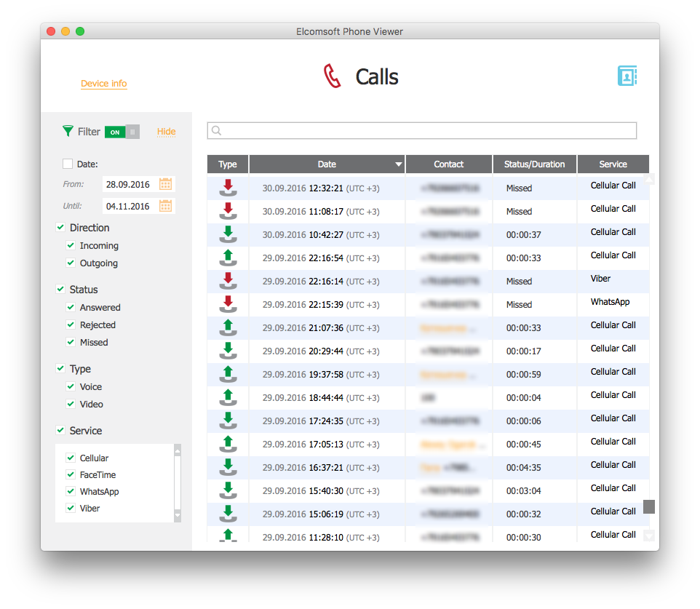The width and height of the screenshot is (700, 609).
Task: Select missed call icon at 12:32:21
Action: click(x=228, y=188)
